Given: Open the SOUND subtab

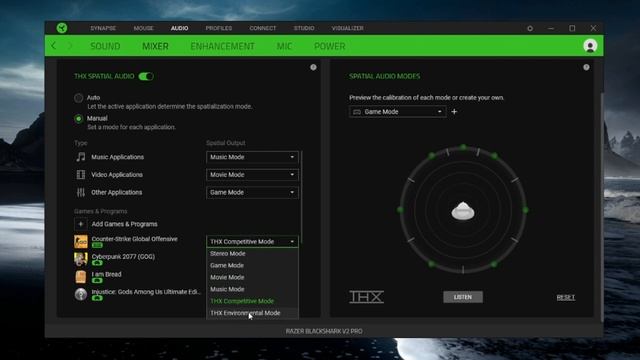Looking at the screenshot, I should 105,46.
